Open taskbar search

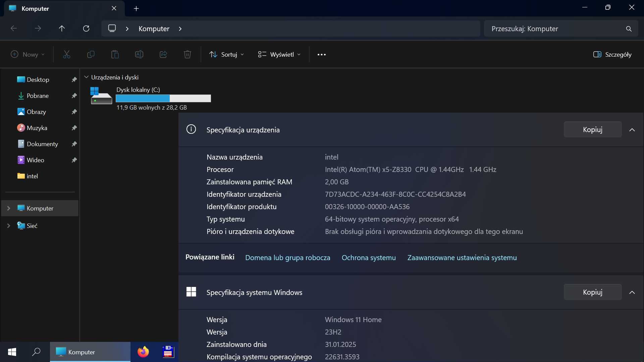[36, 352]
